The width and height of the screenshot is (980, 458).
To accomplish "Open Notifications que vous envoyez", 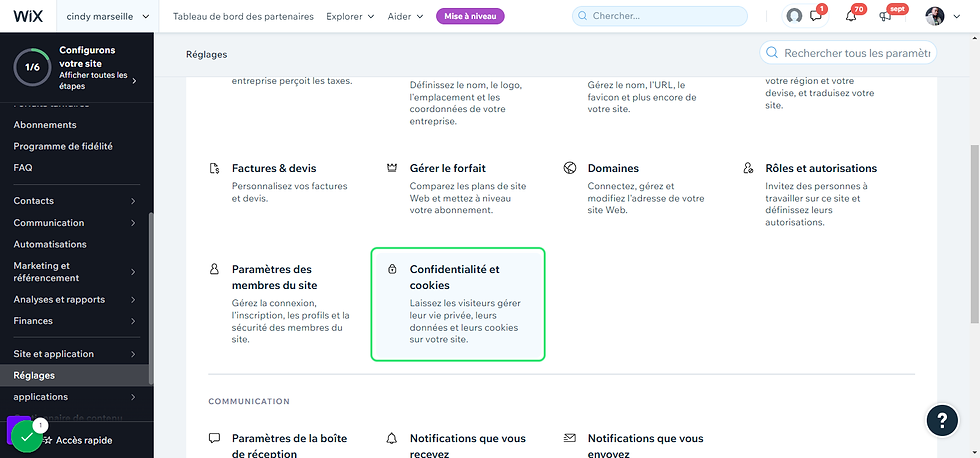I will [646, 446].
